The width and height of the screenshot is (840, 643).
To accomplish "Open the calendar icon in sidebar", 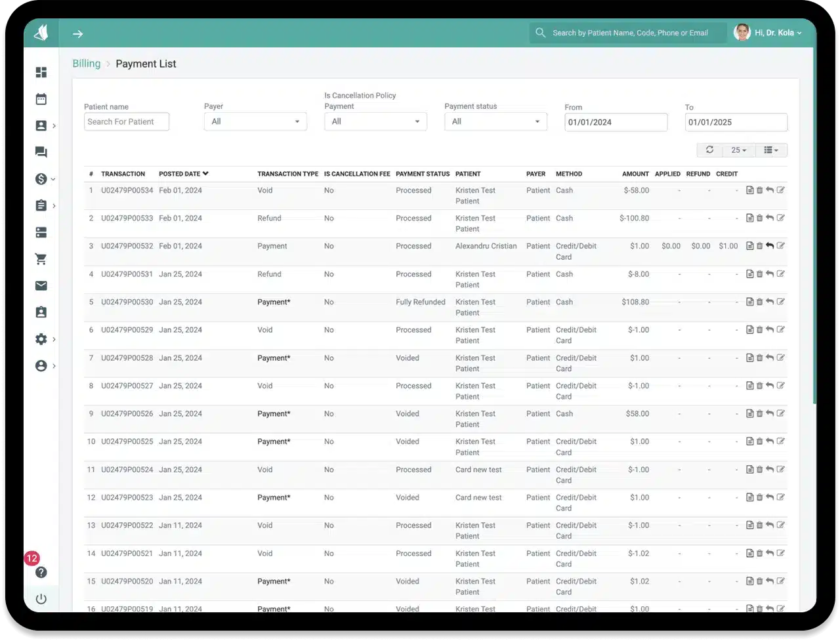I will pos(41,99).
